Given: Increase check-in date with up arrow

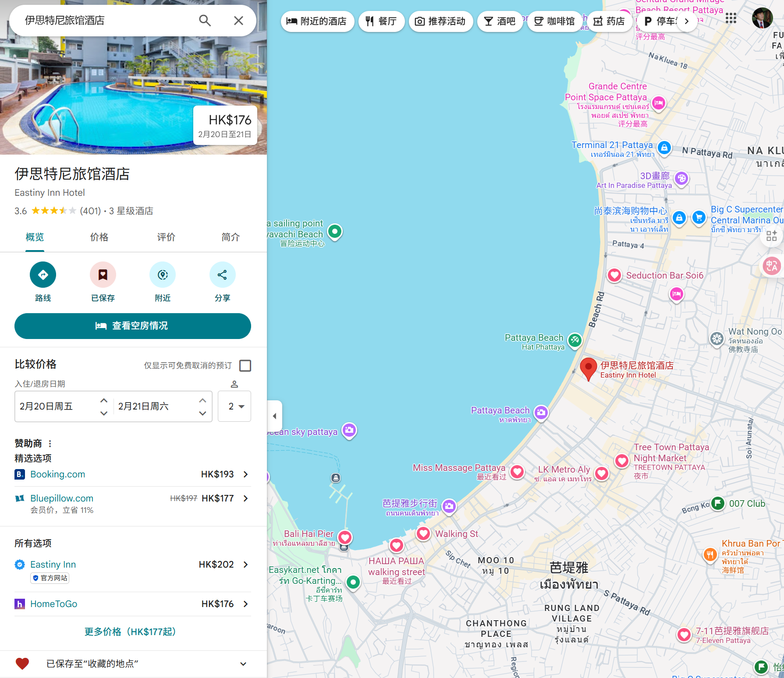Looking at the screenshot, I should pyautogui.click(x=104, y=400).
